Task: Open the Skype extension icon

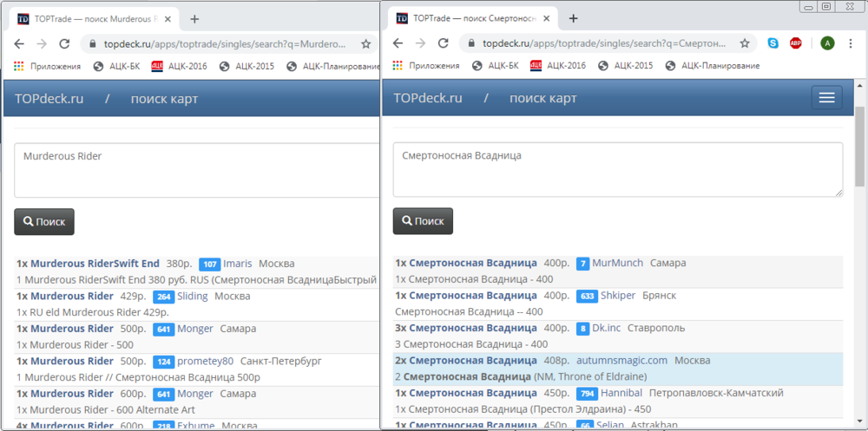Action: click(x=773, y=43)
